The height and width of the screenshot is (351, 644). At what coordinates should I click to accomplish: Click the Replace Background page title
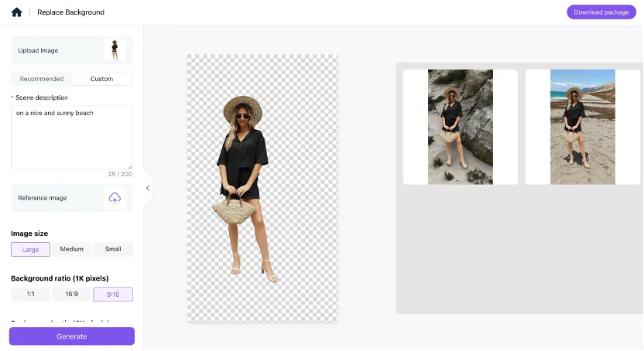(70, 12)
